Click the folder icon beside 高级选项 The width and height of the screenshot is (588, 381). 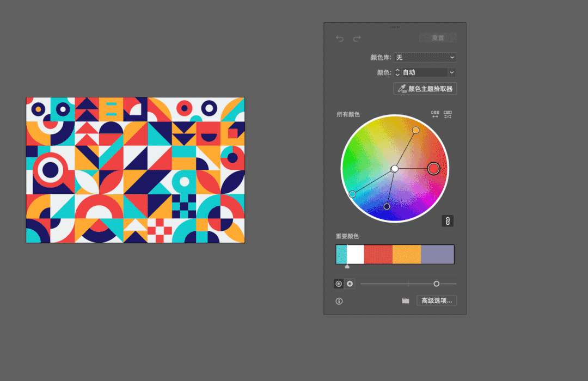coord(406,300)
